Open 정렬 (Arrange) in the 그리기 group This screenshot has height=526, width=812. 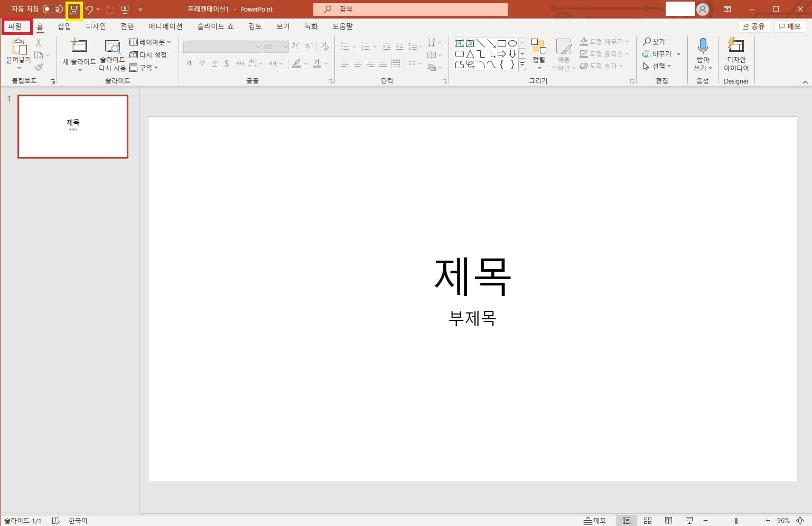(538, 54)
